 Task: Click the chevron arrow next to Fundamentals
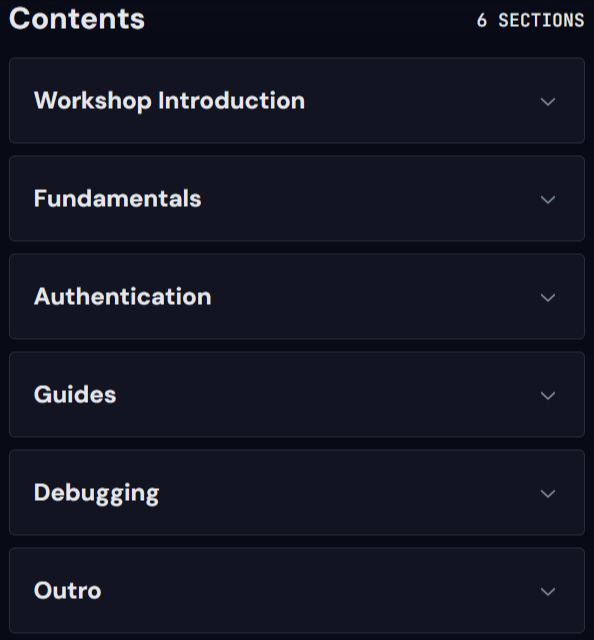pos(547,199)
